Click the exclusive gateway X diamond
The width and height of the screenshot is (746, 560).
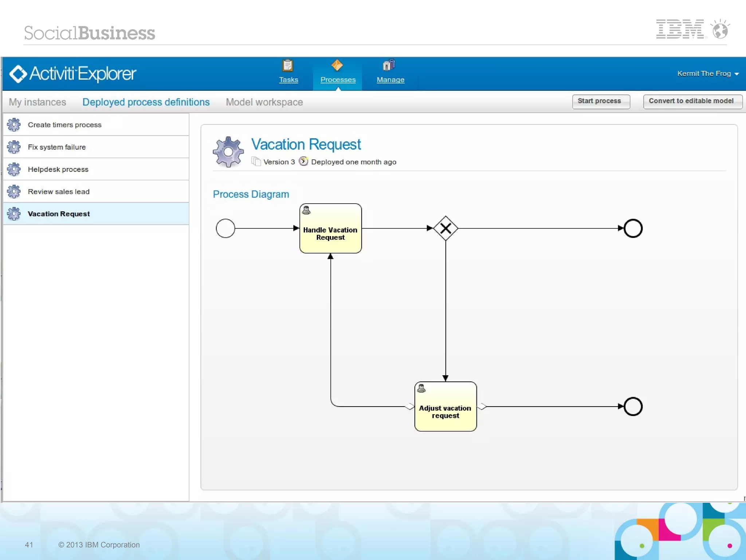[x=445, y=228]
